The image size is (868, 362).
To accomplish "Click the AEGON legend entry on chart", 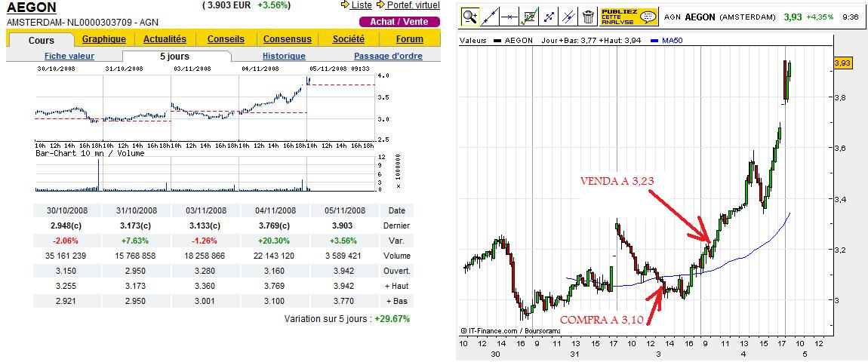I will tap(519, 41).
